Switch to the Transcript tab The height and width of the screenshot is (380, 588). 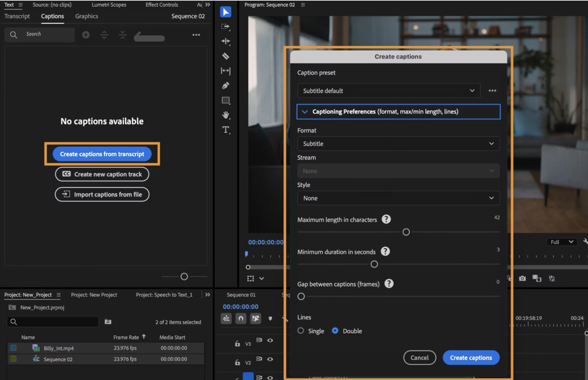click(17, 16)
